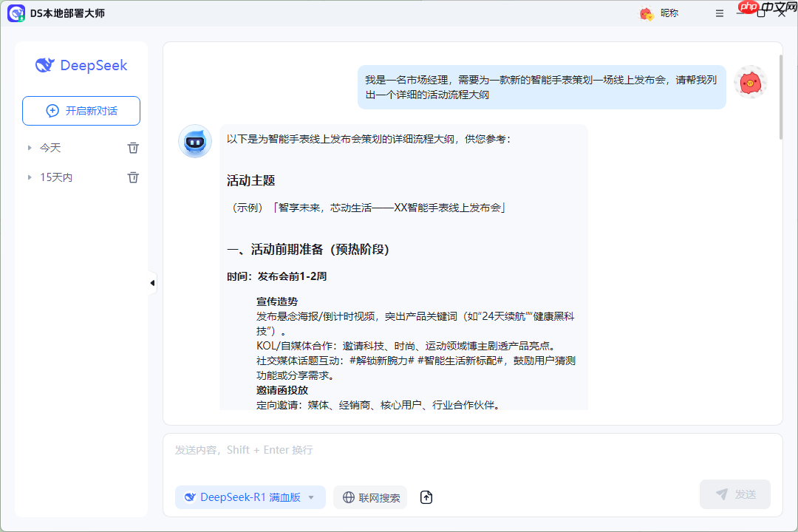Delete the 15天内 group via trash icon
798x532 pixels.
[133, 177]
